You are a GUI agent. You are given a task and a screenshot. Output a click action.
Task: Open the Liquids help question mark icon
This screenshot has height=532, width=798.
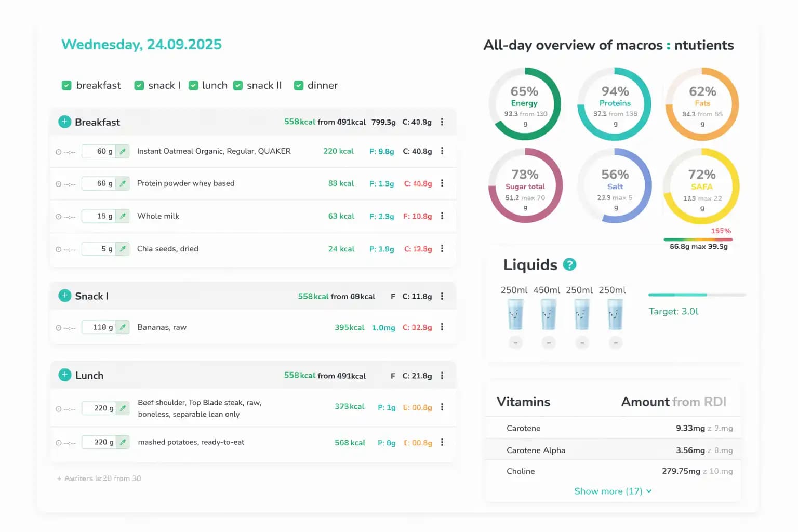point(569,264)
